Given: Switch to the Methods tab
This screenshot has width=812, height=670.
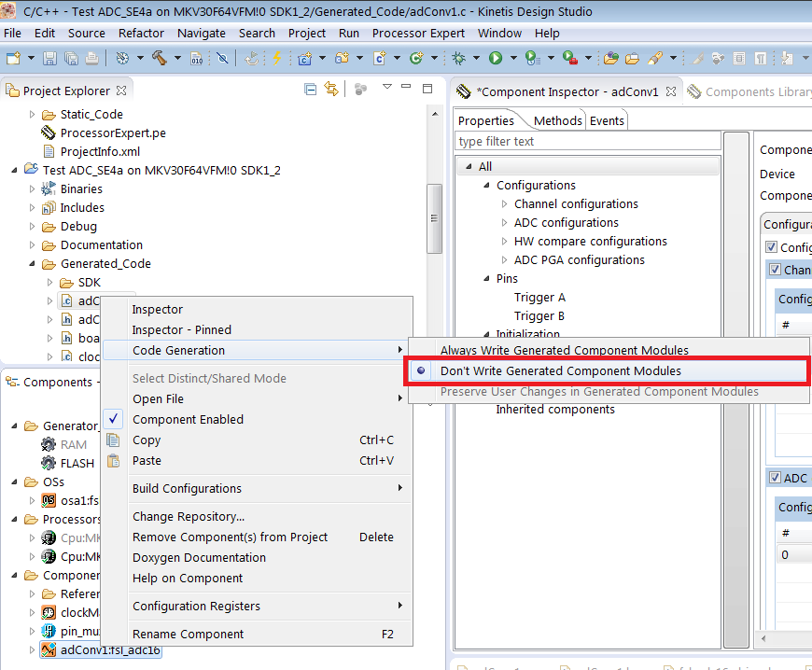Looking at the screenshot, I should [x=558, y=120].
